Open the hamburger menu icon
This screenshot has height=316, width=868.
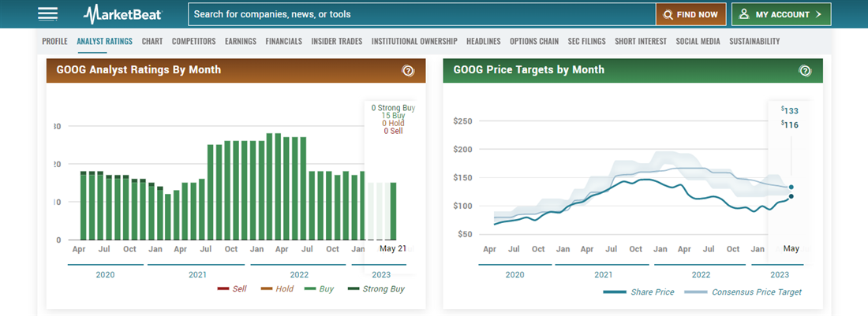[48, 14]
